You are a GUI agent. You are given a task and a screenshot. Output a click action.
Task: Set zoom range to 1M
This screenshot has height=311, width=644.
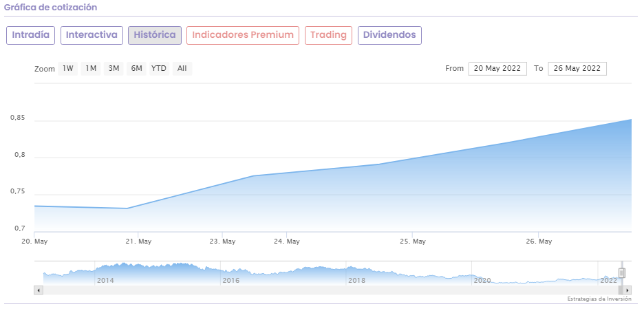pos(91,69)
